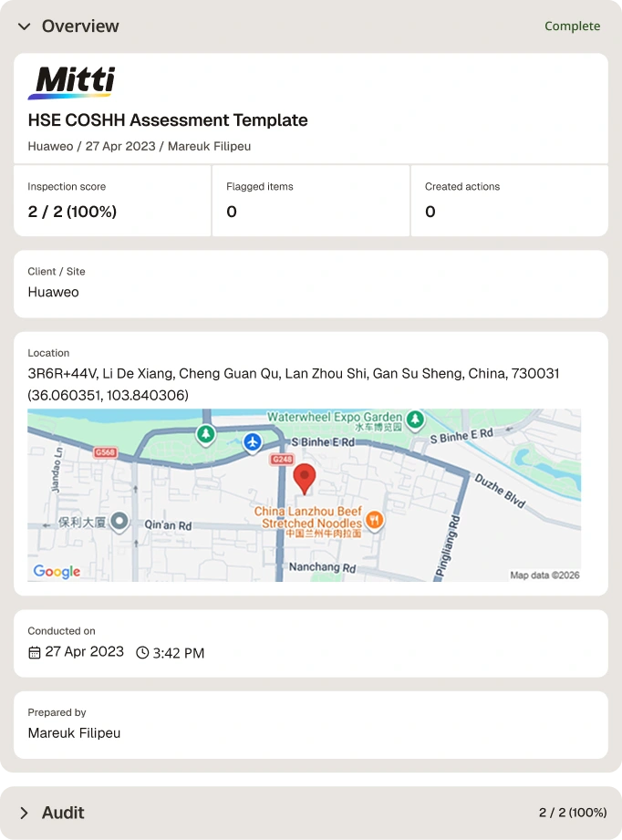
Task: Click the S Binhe E Rd label near G248
Action: [x=323, y=442]
